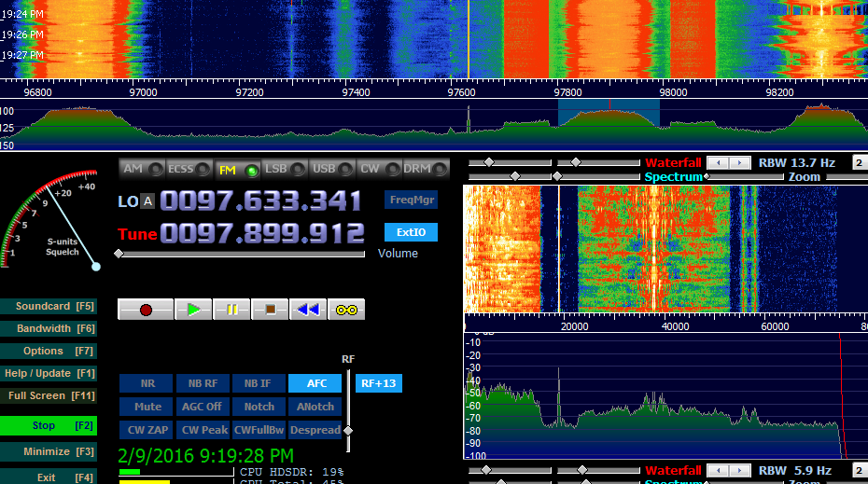Toggle audio Mute
This screenshot has height=484, width=868.
pyautogui.click(x=147, y=407)
